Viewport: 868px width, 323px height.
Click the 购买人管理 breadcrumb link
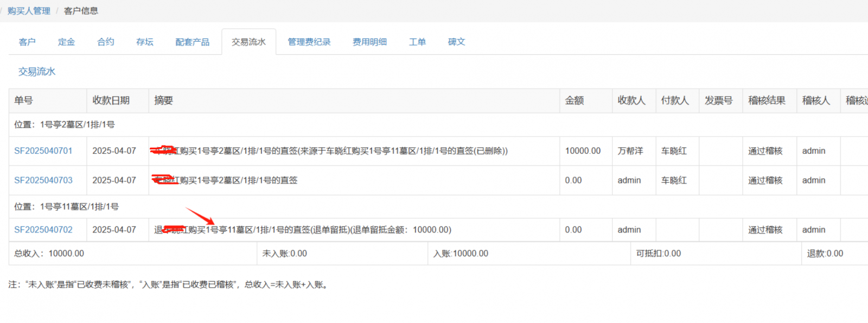coord(29,11)
